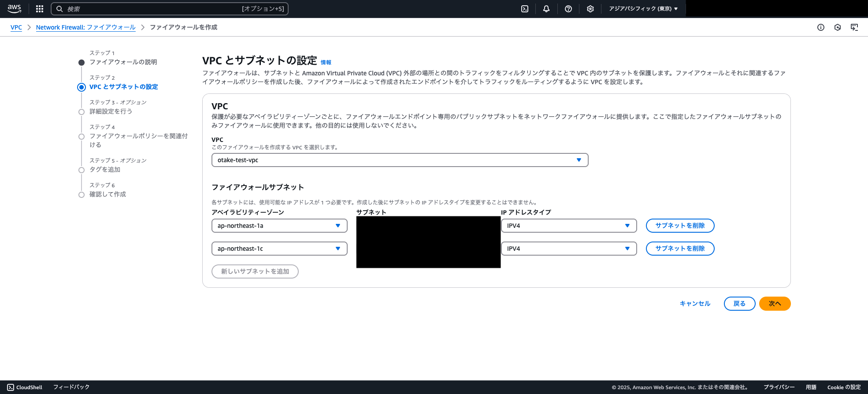Open IPV4 address type dropdown for ap-northeast-1a
Viewport: 868px width, 394px height.
[569, 226]
